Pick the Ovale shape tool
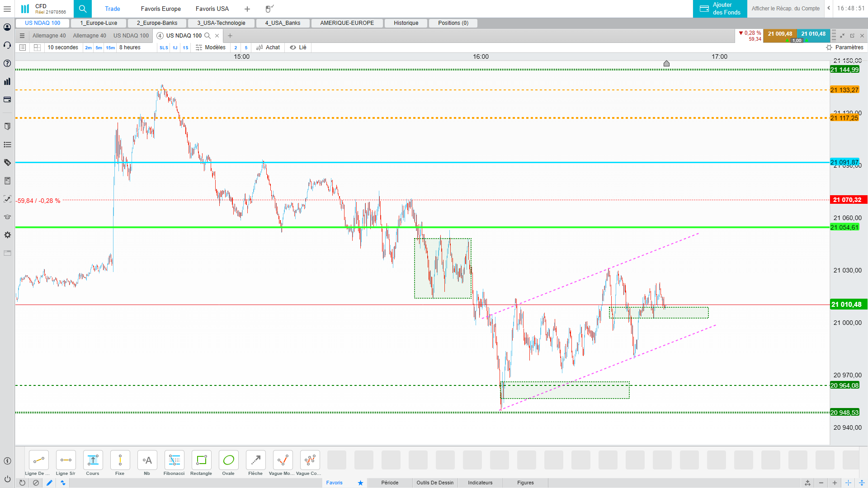The height and width of the screenshot is (488, 868). click(228, 460)
